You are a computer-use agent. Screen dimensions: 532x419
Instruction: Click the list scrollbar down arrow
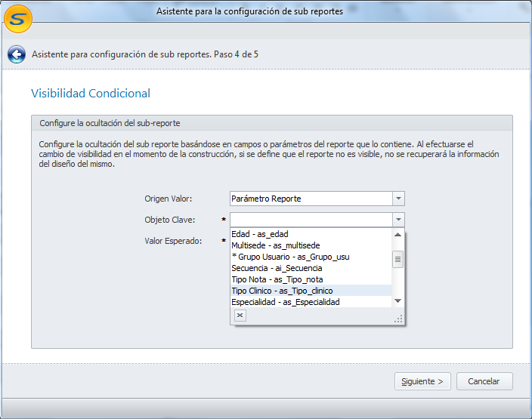tap(398, 301)
